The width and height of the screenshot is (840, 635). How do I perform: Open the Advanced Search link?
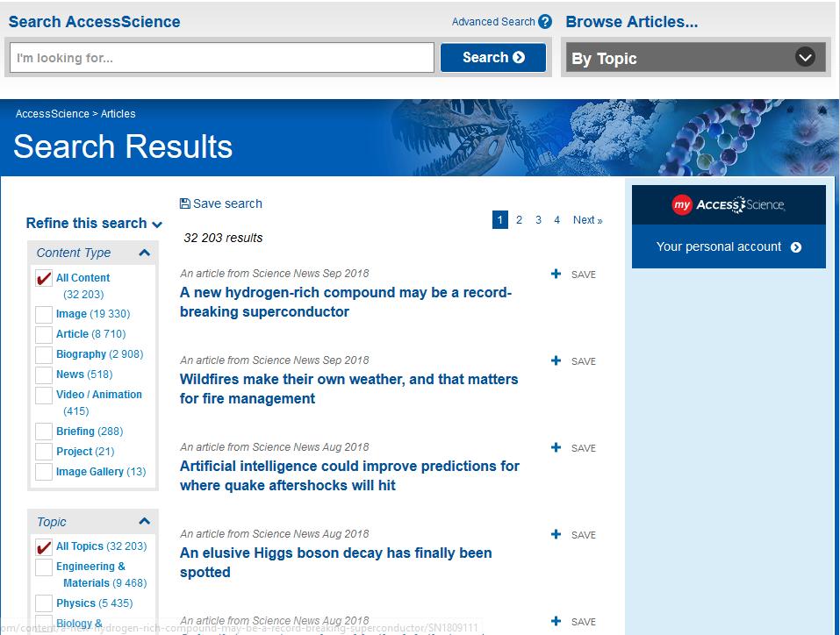coord(493,22)
